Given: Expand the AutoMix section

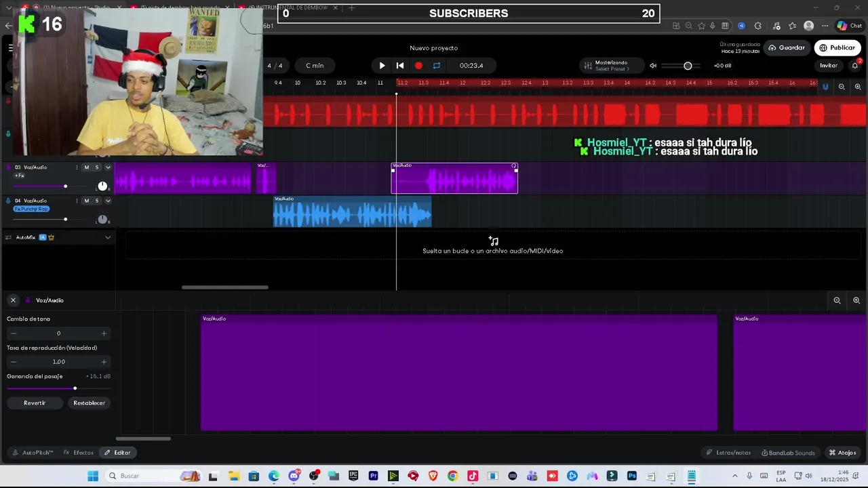Looking at the screenshot, I should click(108, 237).
